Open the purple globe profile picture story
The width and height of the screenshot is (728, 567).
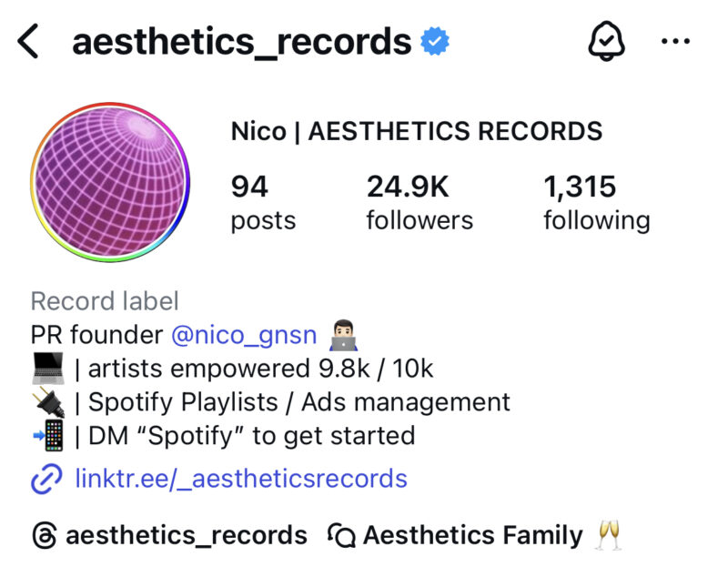coord(110,182)
